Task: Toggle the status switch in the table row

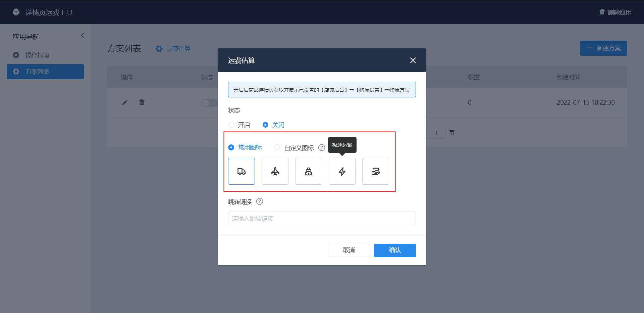Action: click(209, 103)
